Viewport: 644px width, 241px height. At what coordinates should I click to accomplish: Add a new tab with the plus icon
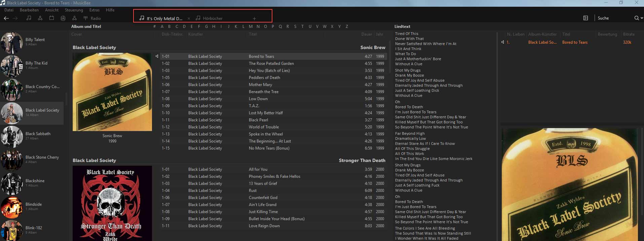point(254,18)
